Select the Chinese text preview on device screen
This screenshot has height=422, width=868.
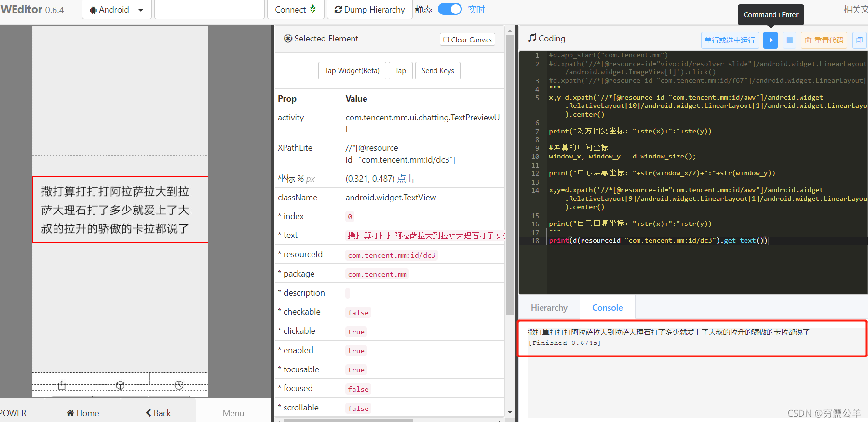pos(120,210)
